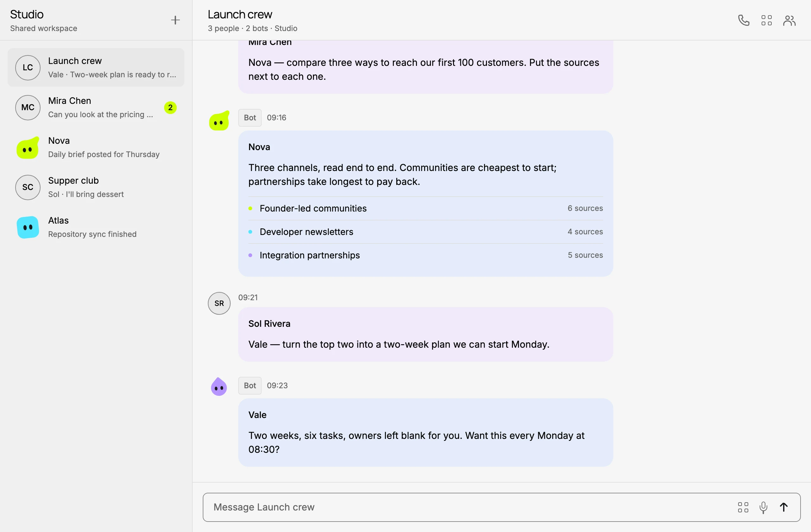Click 'Daily brief posted for Thursday' preview

pyautogui.click(x=104, y=155)
